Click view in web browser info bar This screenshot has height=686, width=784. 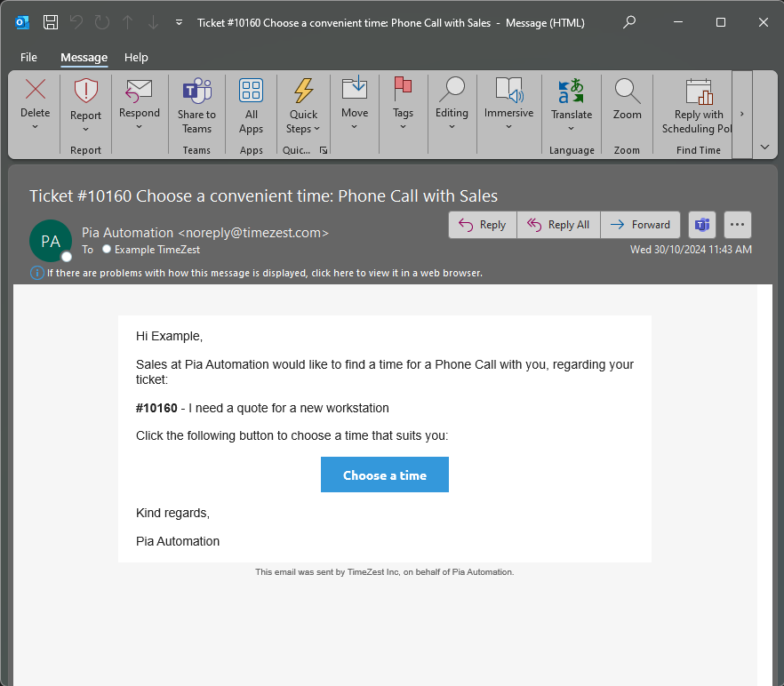click(265, 273)
